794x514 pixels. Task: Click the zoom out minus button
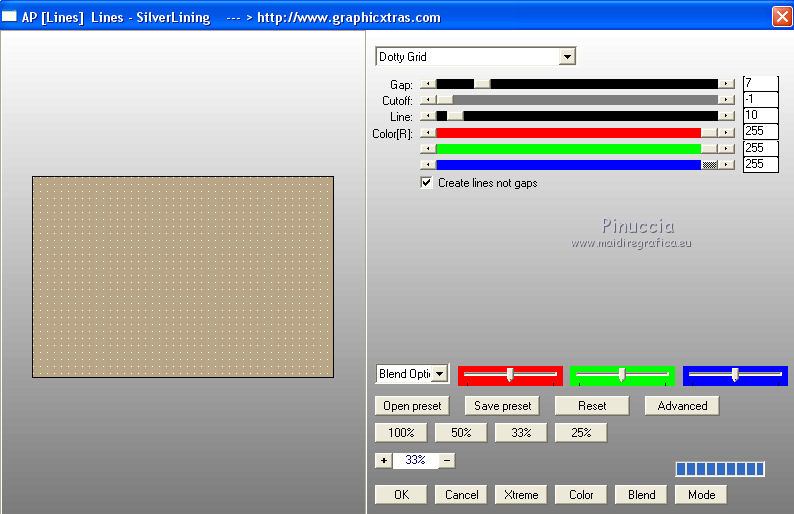tap(447, 460)
